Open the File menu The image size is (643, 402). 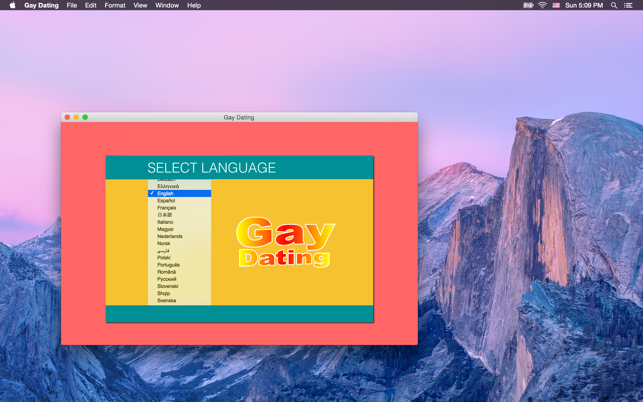(72, 5)
